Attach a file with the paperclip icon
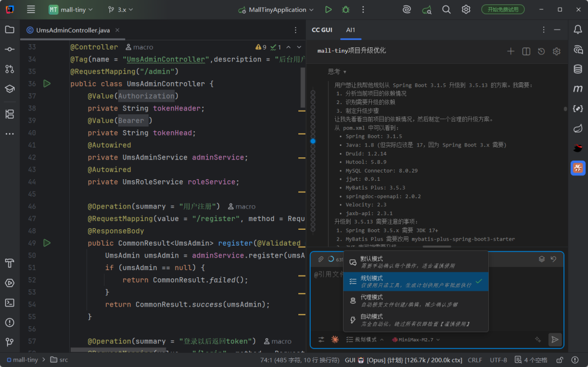Viewport: 588px width, 367px height. coord(321,259)
